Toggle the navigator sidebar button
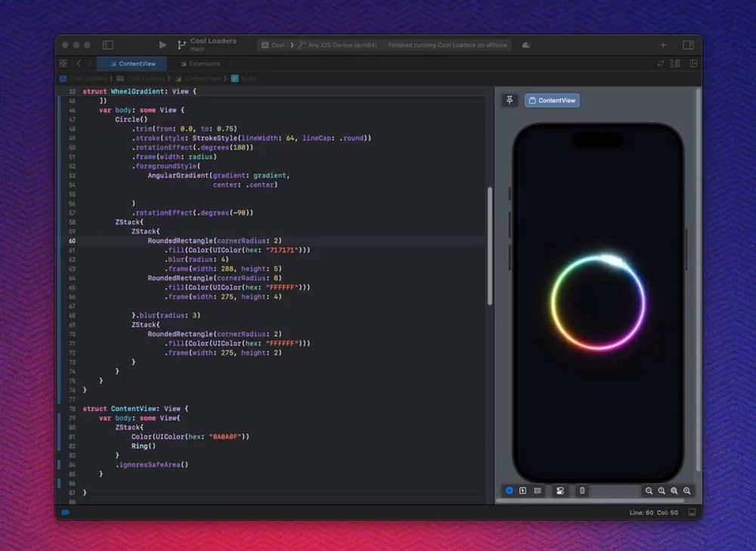 108,45
